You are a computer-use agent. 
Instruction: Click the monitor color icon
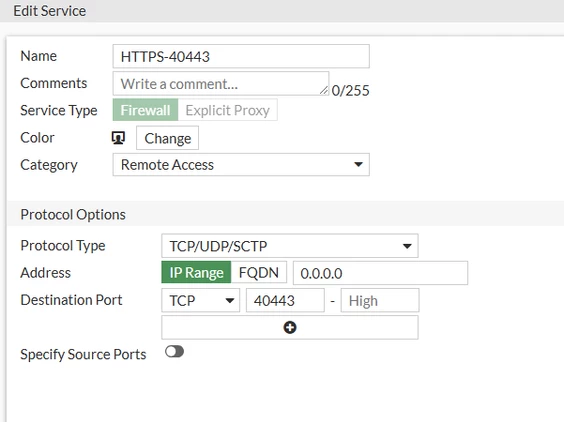click(x=118, y=138)
